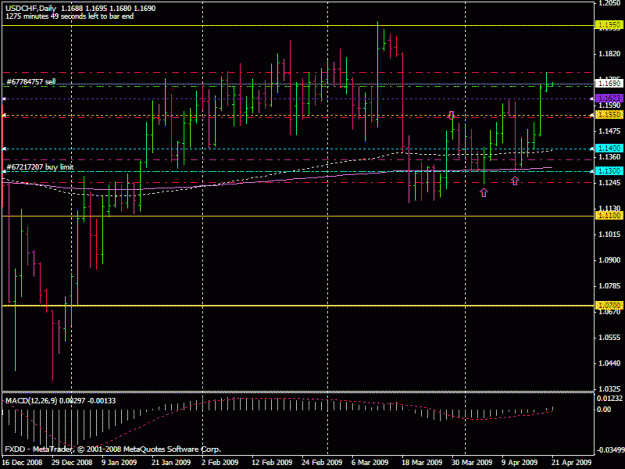Click the '9 Apr 2009' date label
625x469 pixels.
click(519, 462)
